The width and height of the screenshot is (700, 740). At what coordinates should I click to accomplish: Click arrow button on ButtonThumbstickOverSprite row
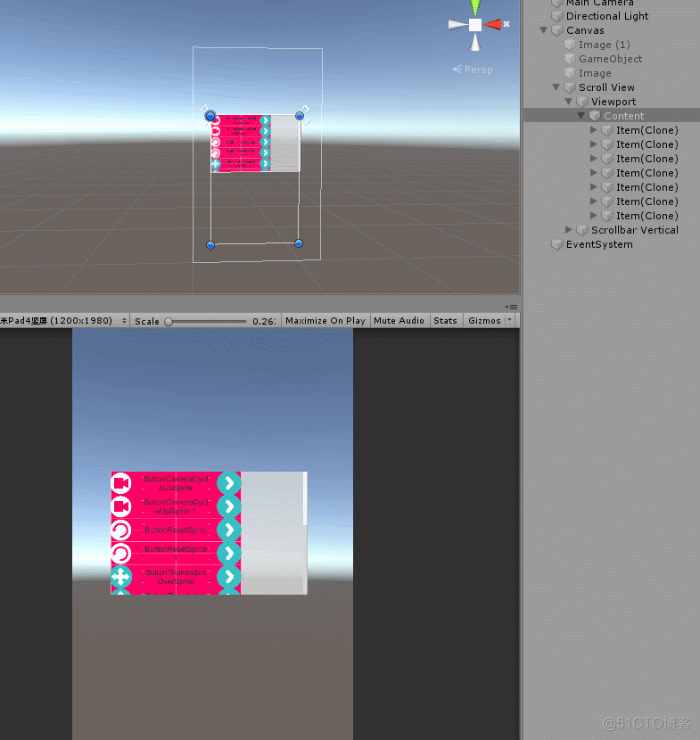[x=229, y=576]
